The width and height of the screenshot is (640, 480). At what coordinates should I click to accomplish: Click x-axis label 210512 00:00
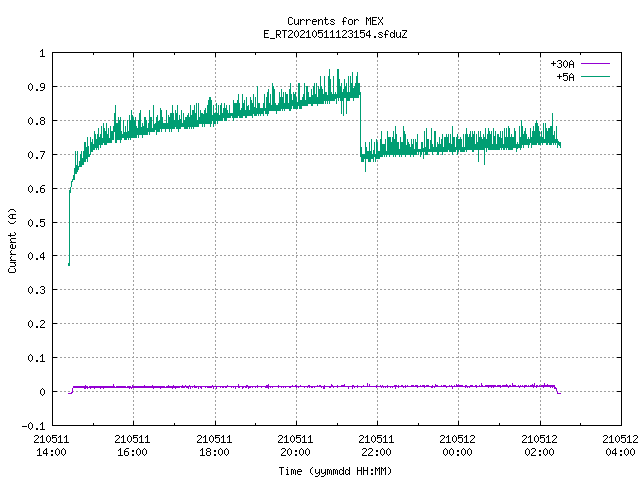coord(458,446)
